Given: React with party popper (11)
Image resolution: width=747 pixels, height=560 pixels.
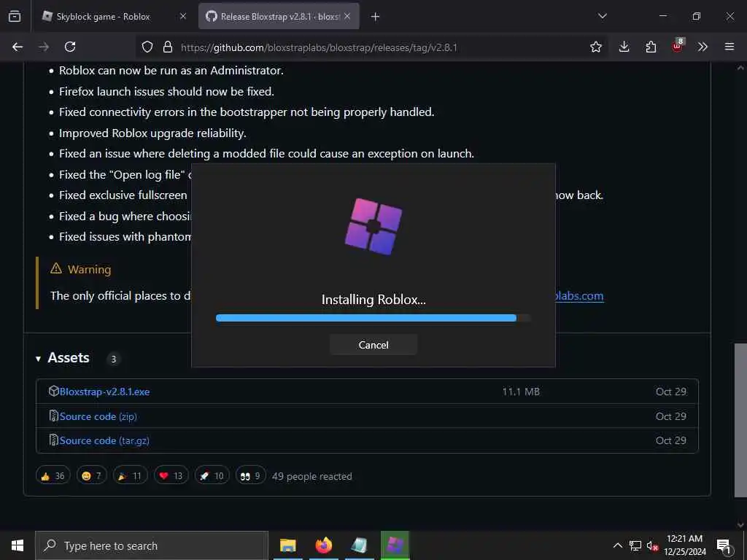Looking at the screenshot, I should (x=130, y=475).
